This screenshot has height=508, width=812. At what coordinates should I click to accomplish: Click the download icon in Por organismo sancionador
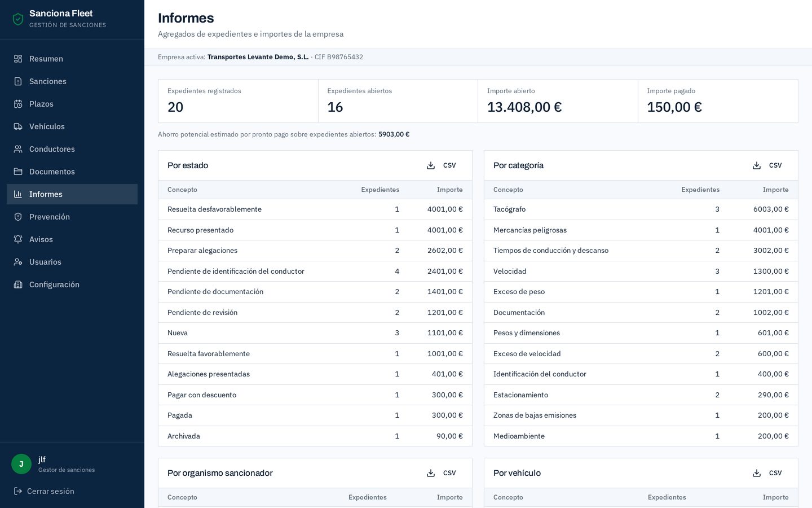pyautogui.click(x=431, y=473)
